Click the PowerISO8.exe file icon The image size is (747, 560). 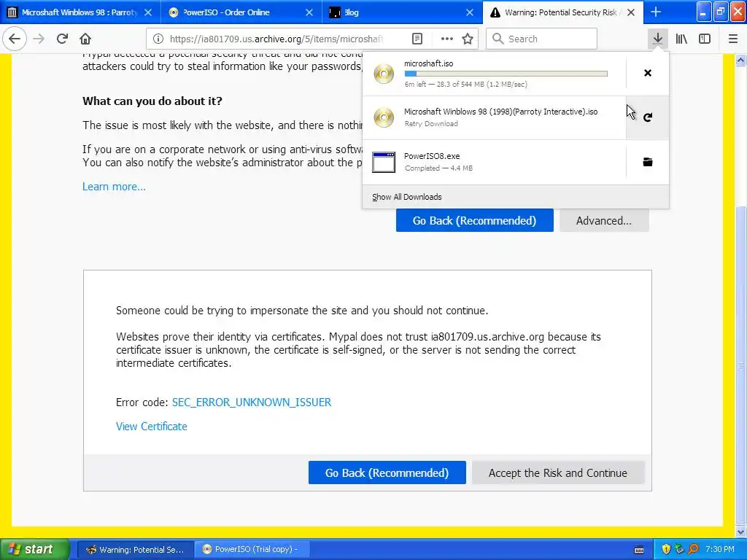384,163
